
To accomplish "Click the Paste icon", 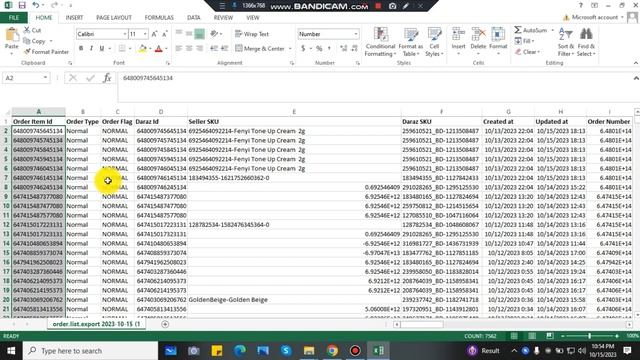I will click(12, 35).
